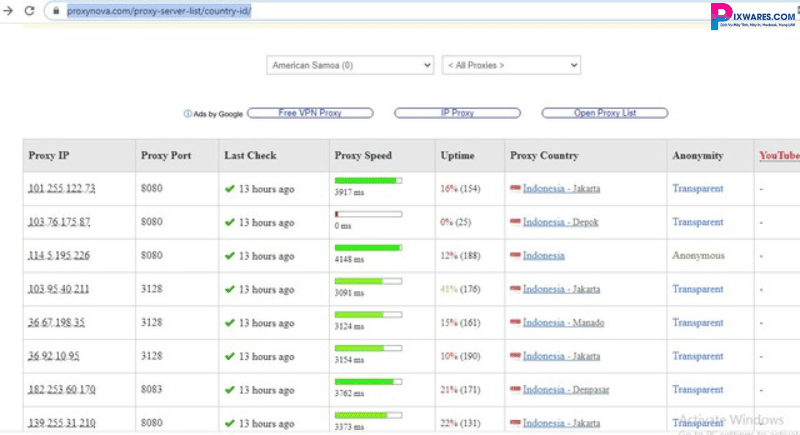Click Indonesia flag icon beside Jakarta first row
The image size is (800, 435).
tap(515, 189)
